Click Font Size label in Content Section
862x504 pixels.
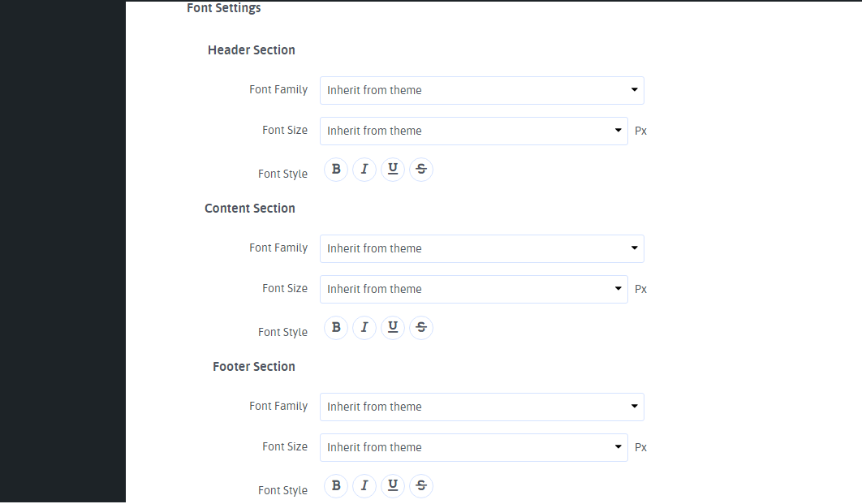click(x=285, y=289)
